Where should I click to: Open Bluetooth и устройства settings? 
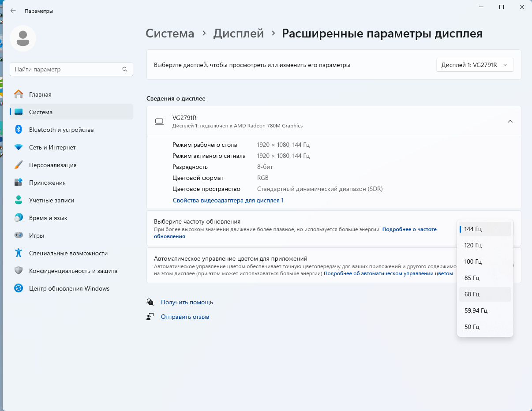coord(71,130)
